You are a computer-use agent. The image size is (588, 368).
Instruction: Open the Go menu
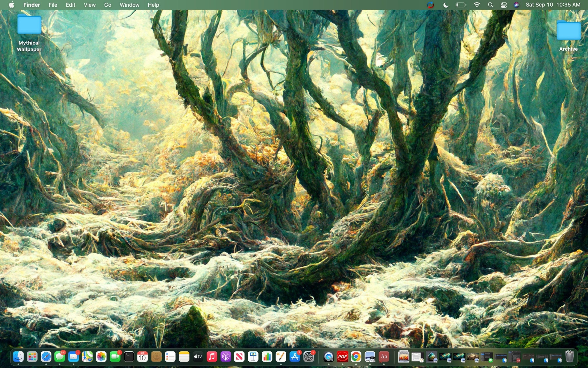coord(107,5)
